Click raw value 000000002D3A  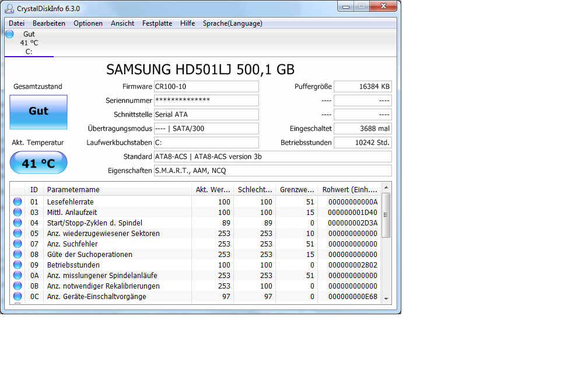(x=353, y=223)
